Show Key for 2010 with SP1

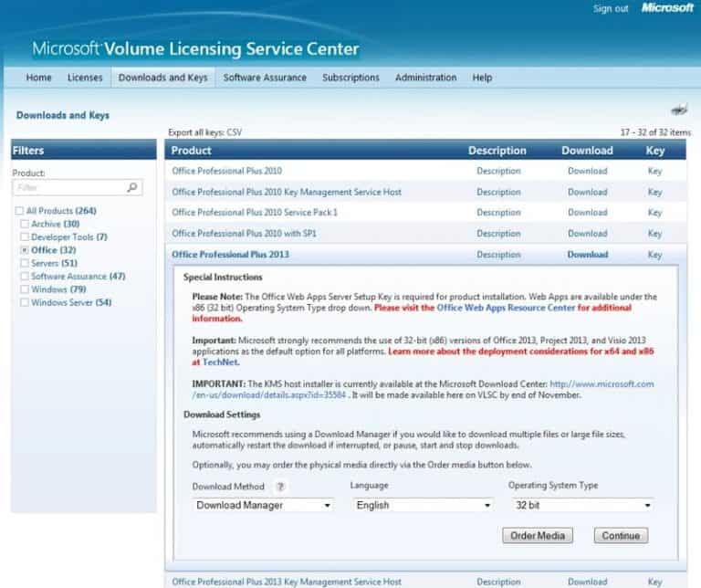point(654,234)
